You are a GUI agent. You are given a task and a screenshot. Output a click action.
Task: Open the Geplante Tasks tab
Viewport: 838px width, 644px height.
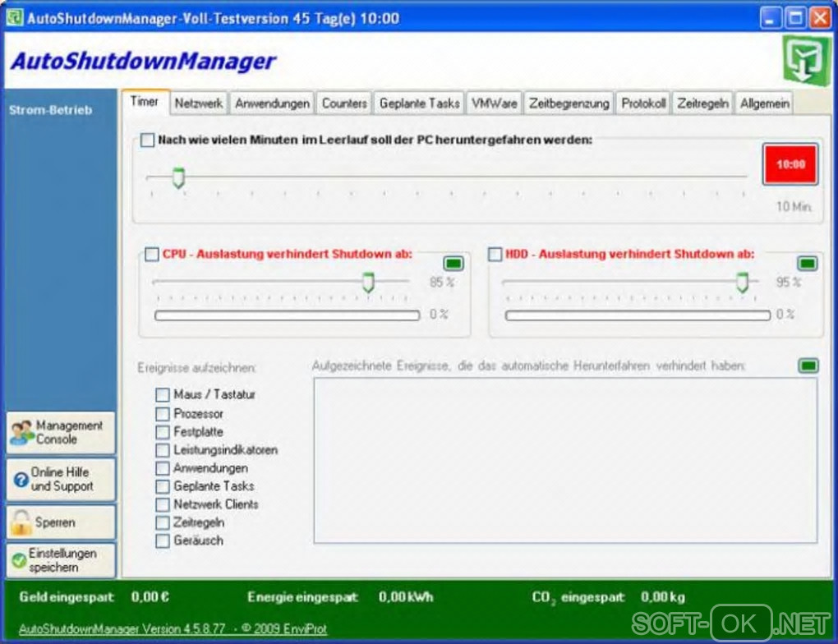pos(420,103)
